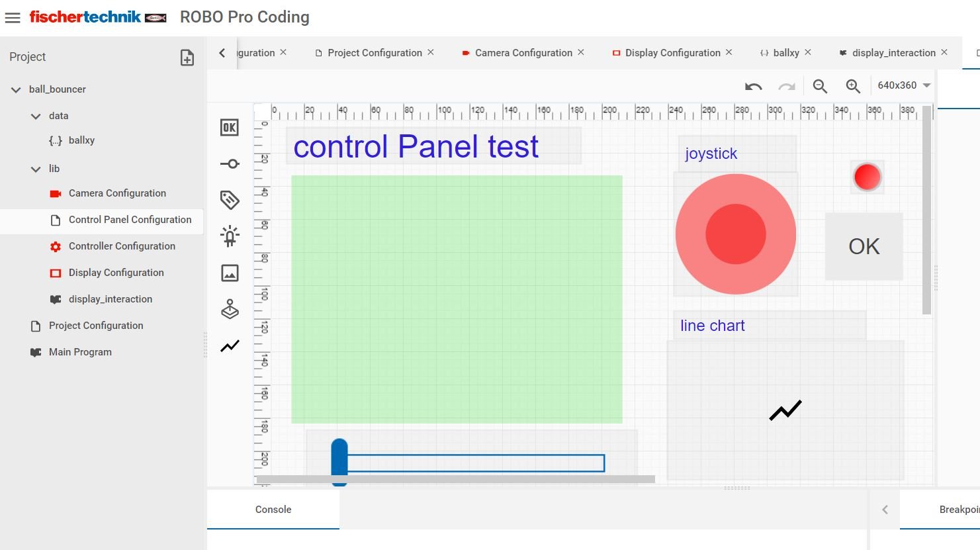This screenshot has height=550, width=980.
Task: Open display_interaction in project tree
Action: (x=110, y=299)
